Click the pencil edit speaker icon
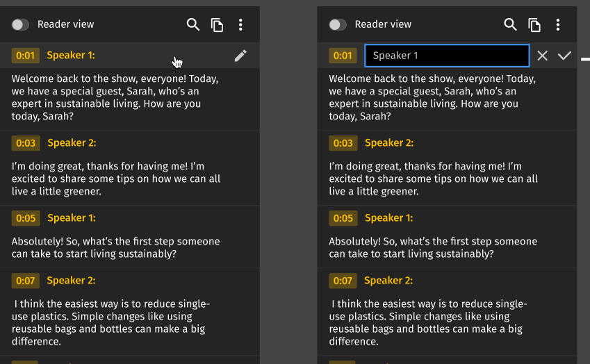The image size is (590, 364). click(240, 56)
